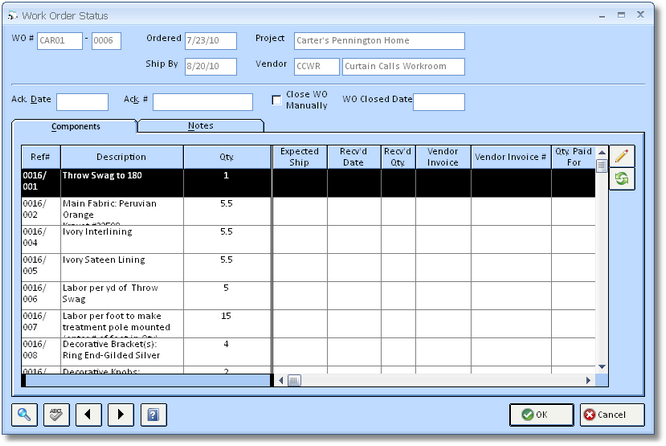
Task: Open the magnifying glass search button
Action: (24, 414)
